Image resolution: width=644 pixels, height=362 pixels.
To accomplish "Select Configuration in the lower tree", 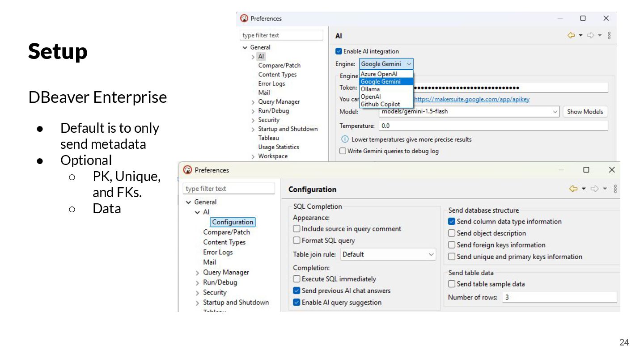I will [233, 222].
